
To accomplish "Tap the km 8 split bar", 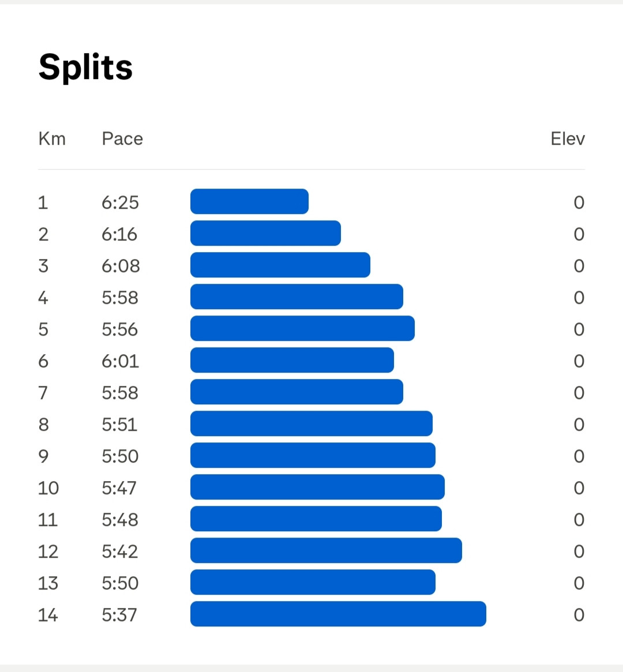I will pyautogui.click(x=311, y=423).
